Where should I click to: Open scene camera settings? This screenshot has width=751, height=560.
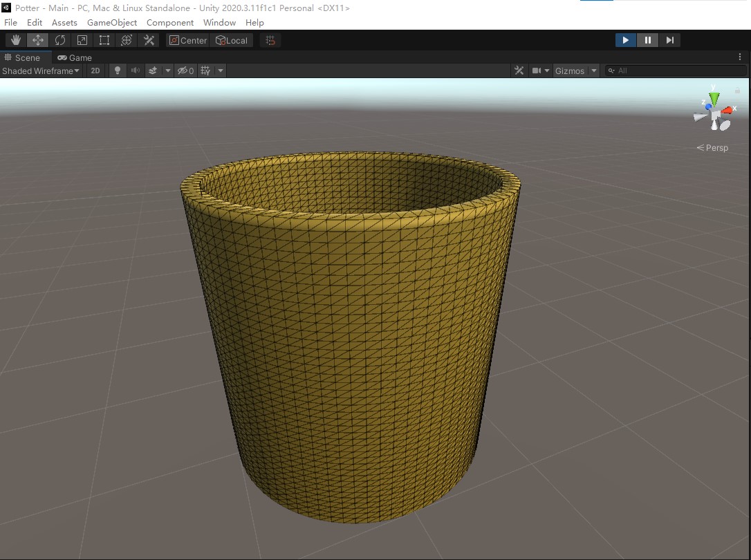[x=537, y=71]
